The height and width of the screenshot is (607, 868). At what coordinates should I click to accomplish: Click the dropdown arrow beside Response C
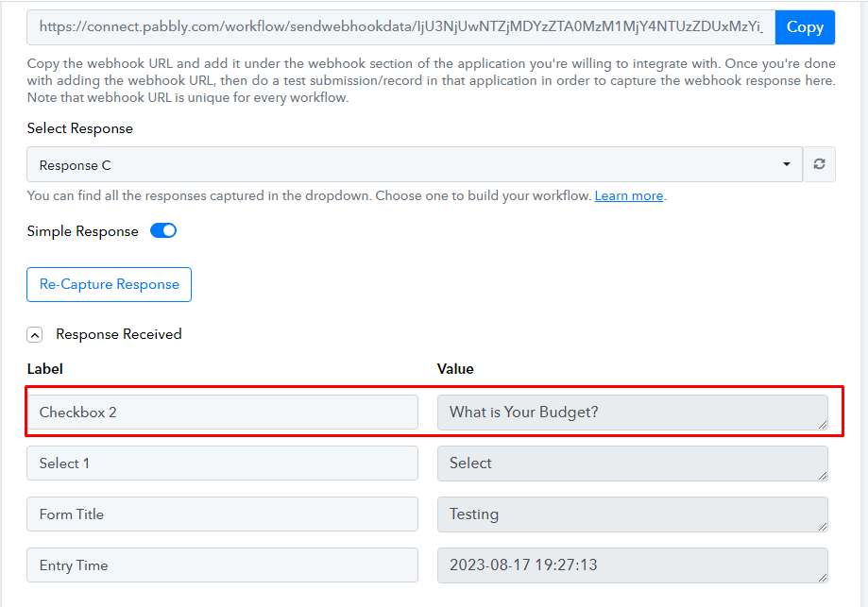tap(786, 164)
